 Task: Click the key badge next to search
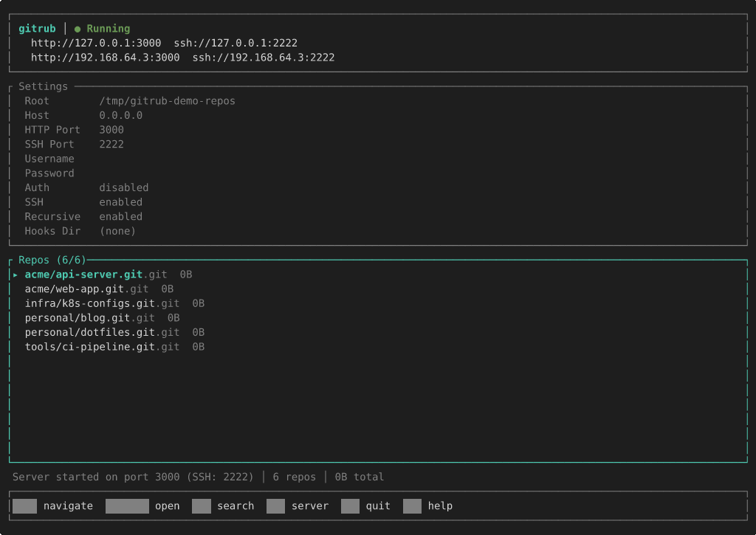(x=201, y=506)
